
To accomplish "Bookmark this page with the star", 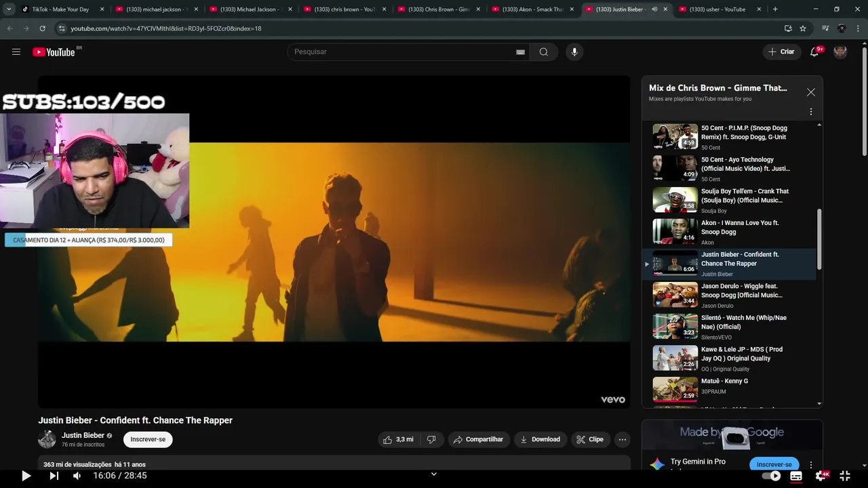I will pyautogui.click(x=803, y=28).
